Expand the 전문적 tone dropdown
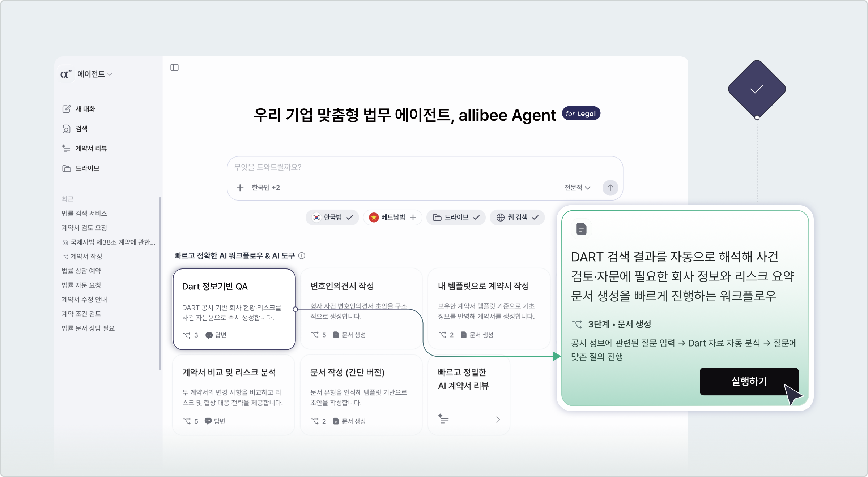 [577, 188]
